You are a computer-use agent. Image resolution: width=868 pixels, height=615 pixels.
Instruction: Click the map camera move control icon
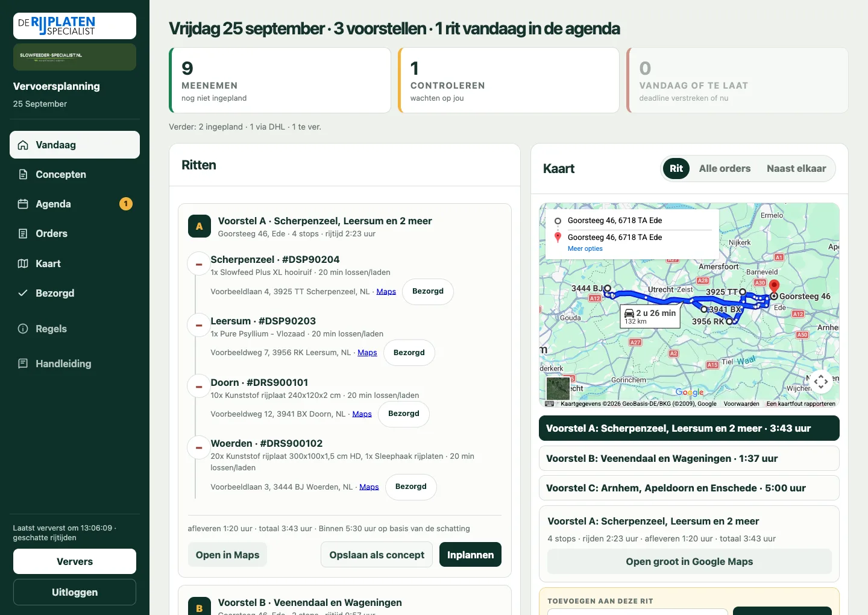pos(821,381)
